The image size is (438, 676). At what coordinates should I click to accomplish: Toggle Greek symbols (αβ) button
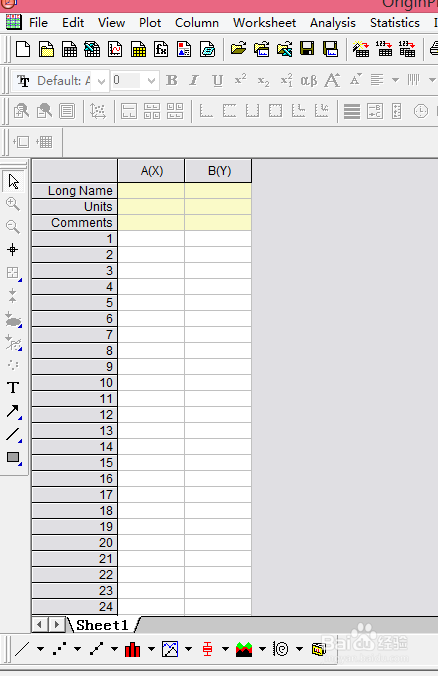pyautogui.click(x=309, y=80)
